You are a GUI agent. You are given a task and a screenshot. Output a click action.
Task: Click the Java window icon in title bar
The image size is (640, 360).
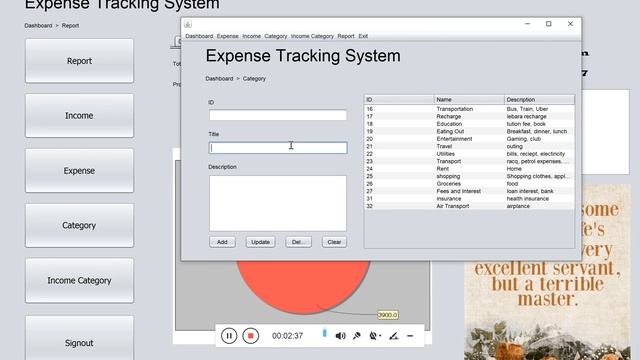click(188, 24)
